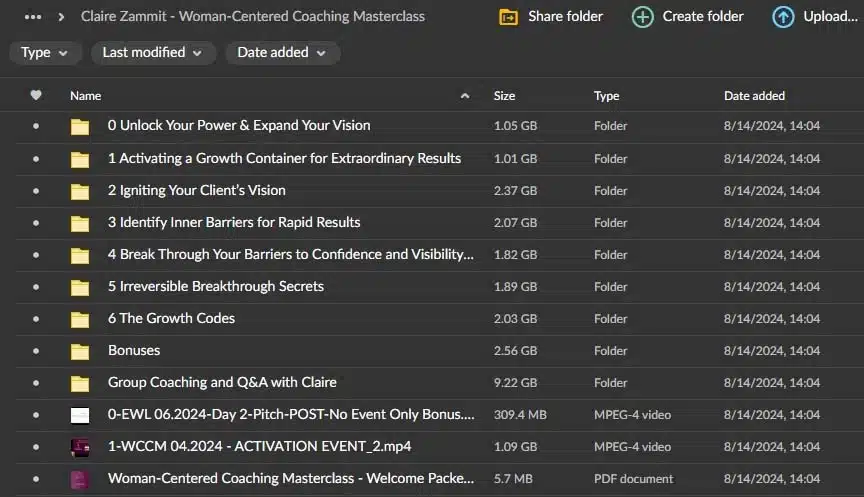Open the Welcome Packet PDF file icon

click(80, 479)
